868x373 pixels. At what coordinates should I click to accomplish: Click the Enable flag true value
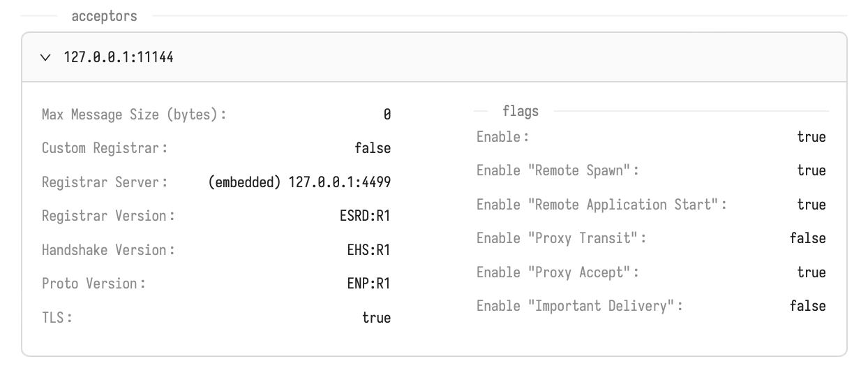(811, 137)
